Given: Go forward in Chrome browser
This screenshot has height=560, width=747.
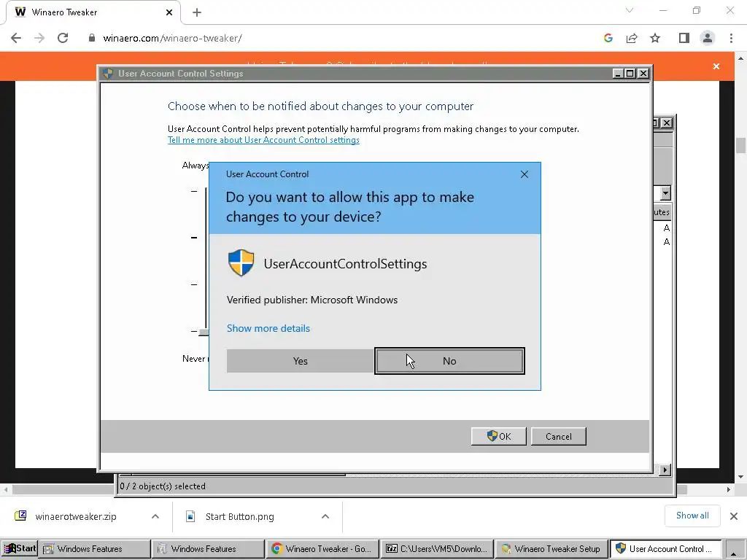Looking at the screenshot, I should pyautogui.click(x=39, y=38).
